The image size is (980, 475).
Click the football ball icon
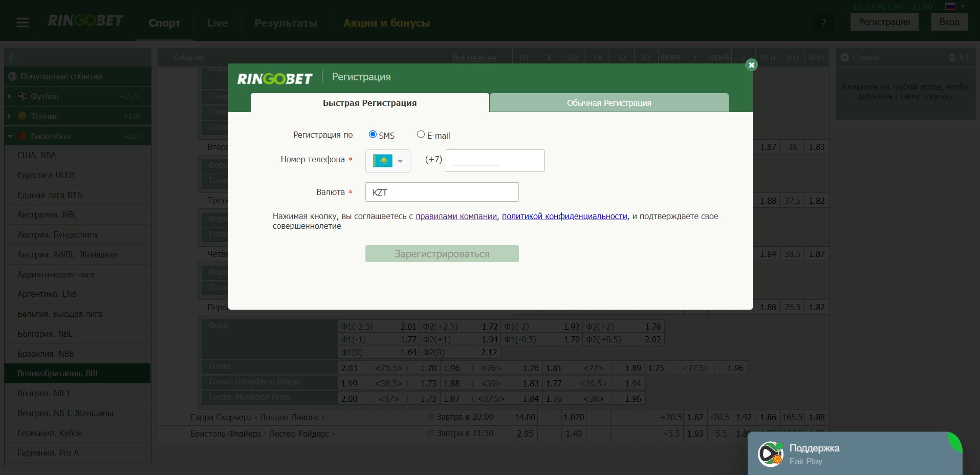(x=22, y=96)
